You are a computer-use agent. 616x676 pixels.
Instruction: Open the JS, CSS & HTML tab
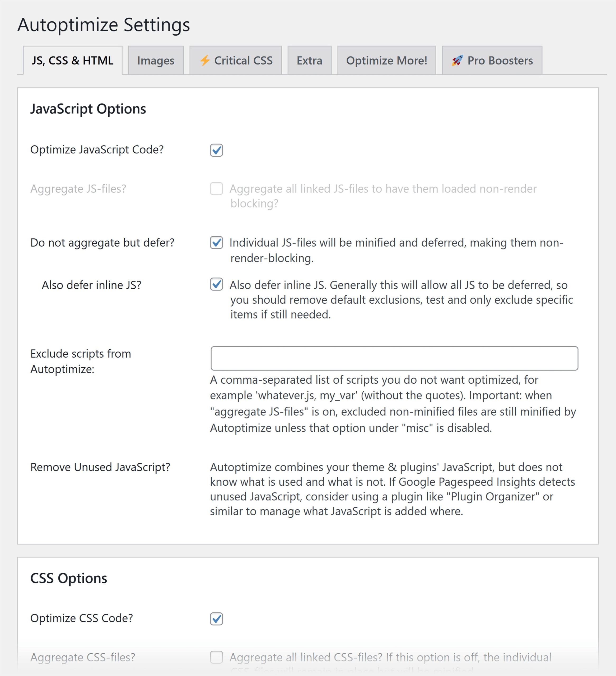click(72, 60)
